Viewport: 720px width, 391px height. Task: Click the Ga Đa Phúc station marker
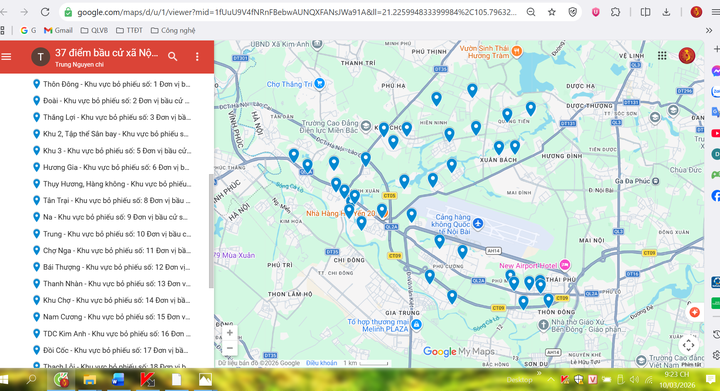pyautogui.click(x=656, y=181)
